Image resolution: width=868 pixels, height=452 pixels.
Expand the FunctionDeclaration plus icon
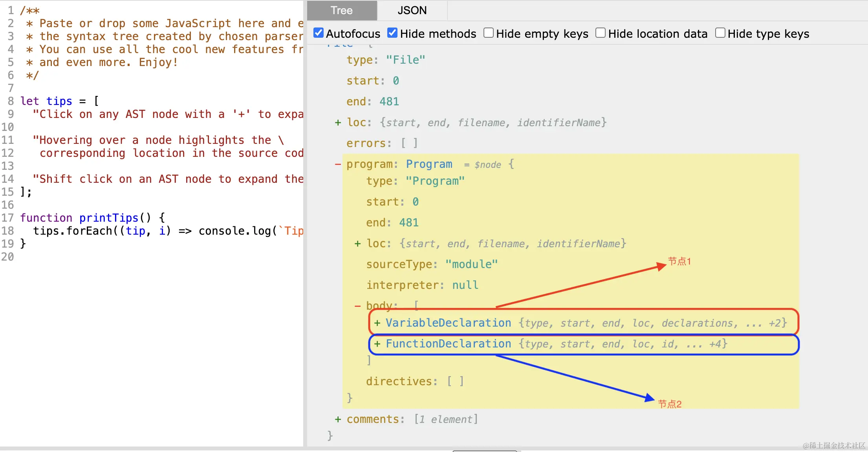(x=377, y=344)
